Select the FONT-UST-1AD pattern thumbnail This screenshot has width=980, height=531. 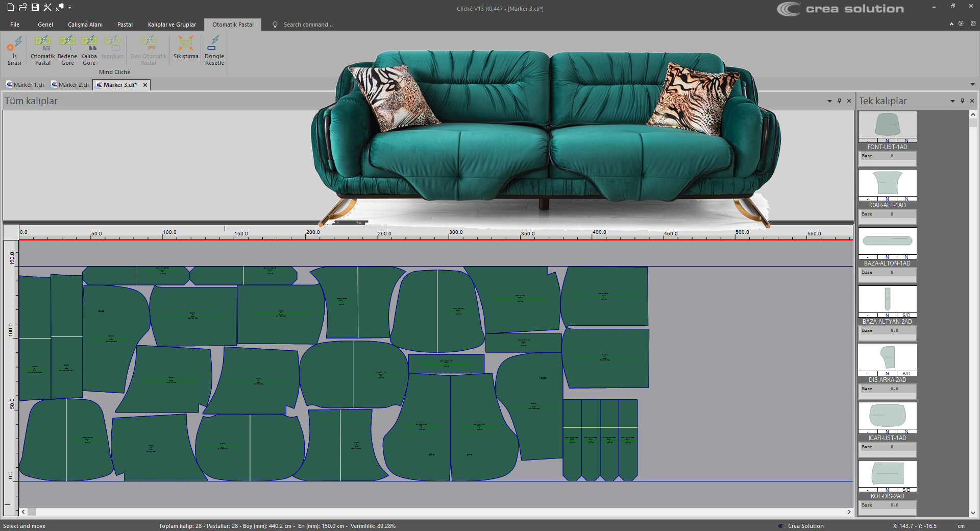tap(887, 125)
